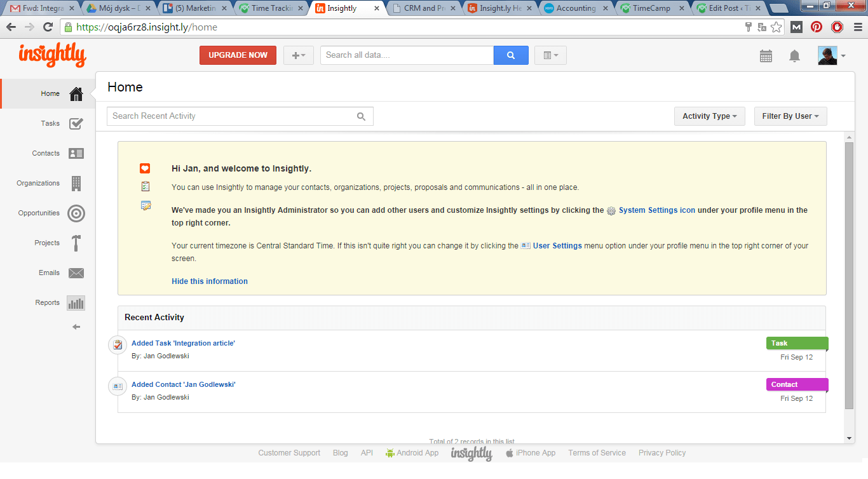The height and width of the screenshot is (479, 868).
Task: Open Opportunities via the target icon
Action: 76,213
